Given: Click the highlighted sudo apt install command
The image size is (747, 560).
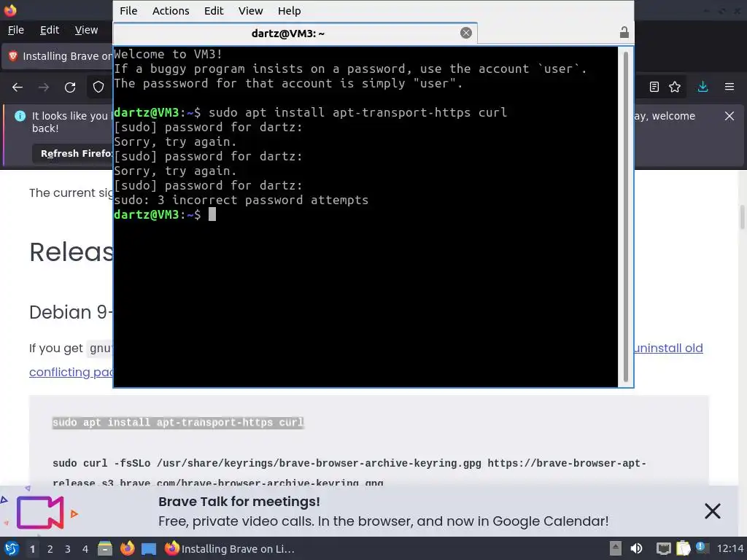Looking at the screenshot, I should point(178,422).
